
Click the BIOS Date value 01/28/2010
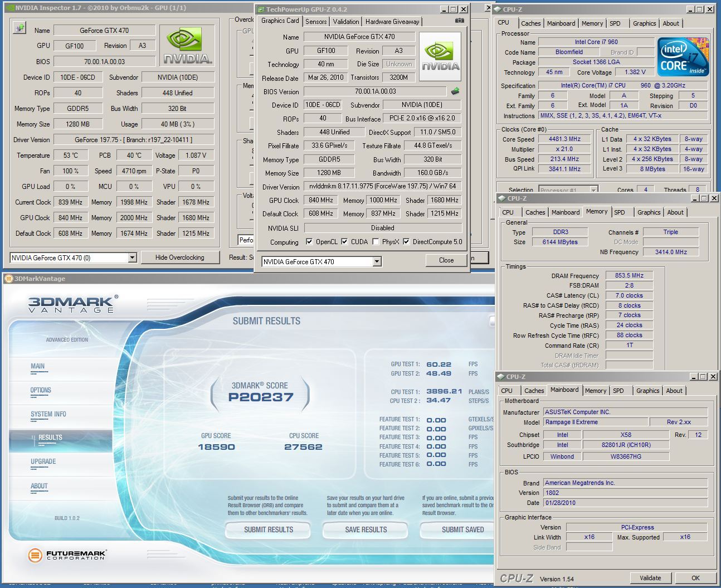625,503
